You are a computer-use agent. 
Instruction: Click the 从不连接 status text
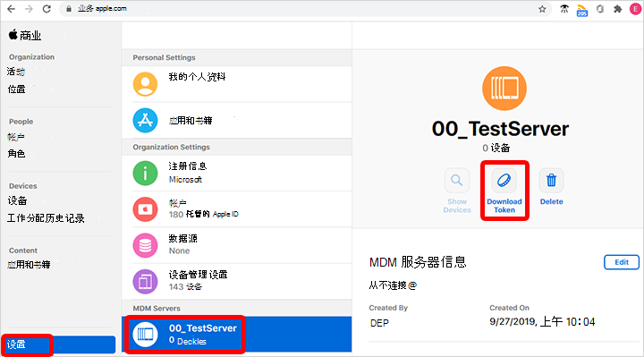coord(393,285)
